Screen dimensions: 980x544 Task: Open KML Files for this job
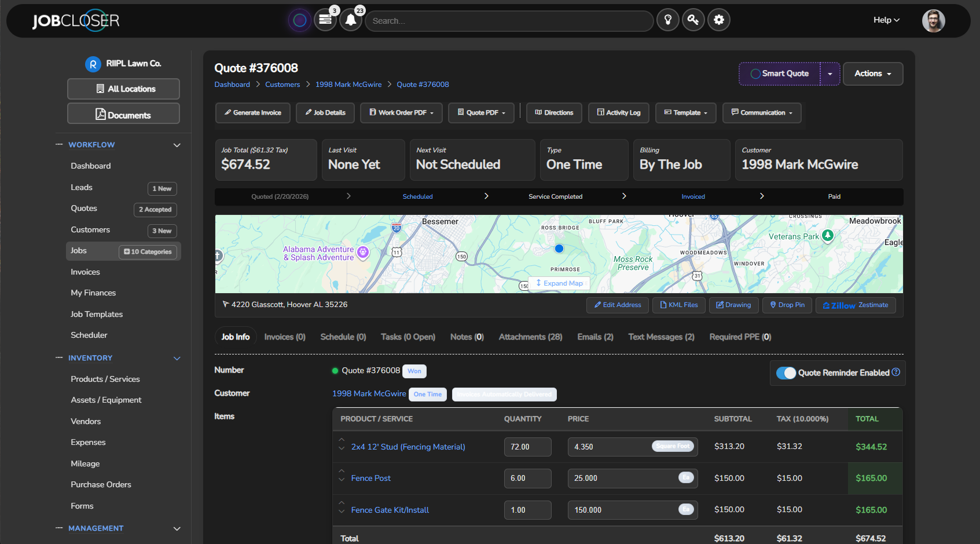coord(678,305)
